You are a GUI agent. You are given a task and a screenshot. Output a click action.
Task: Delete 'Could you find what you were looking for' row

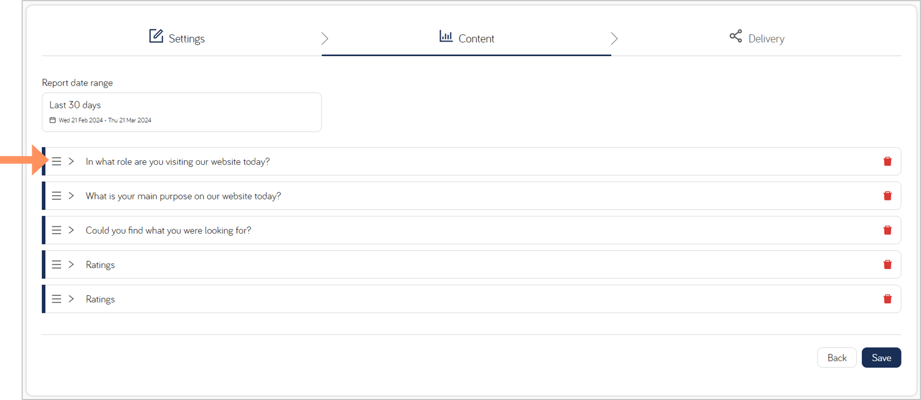coord(888,230)
